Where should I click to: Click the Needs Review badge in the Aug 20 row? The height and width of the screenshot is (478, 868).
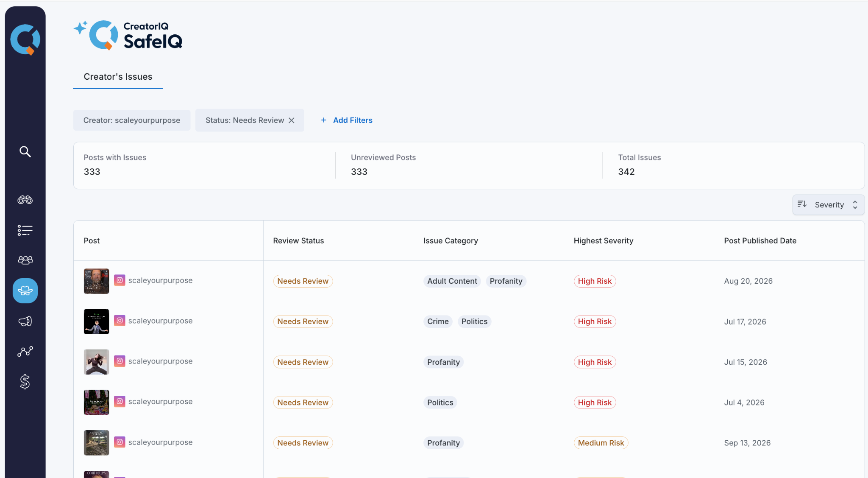tap(303, 281)
